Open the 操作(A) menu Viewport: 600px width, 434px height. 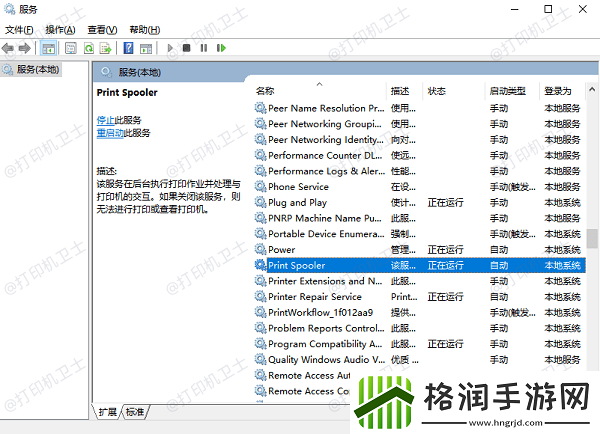60,29
